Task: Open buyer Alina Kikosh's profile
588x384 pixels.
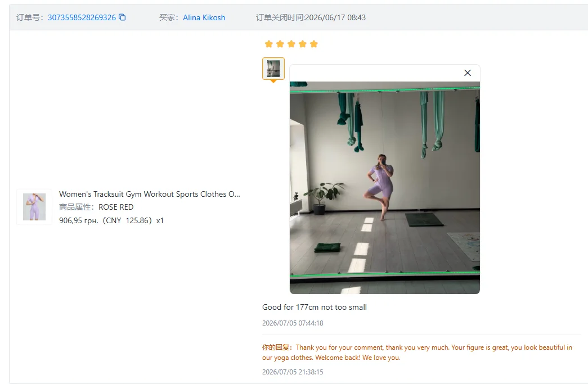Action: (x=204, y=17)
